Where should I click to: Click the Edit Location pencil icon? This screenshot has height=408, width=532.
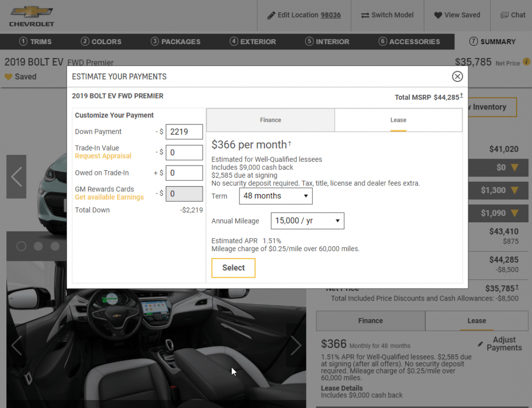click(x=271, y=15)
